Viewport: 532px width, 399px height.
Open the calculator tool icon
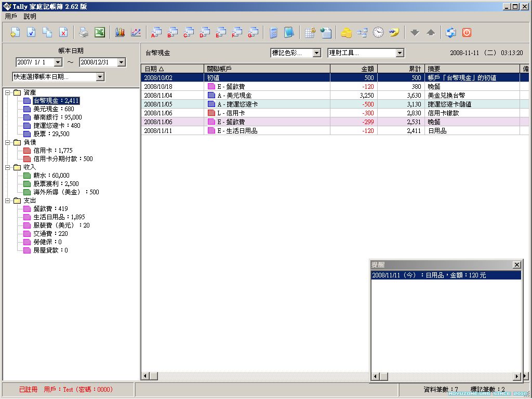pyautogui.click(x=273, y=32)
